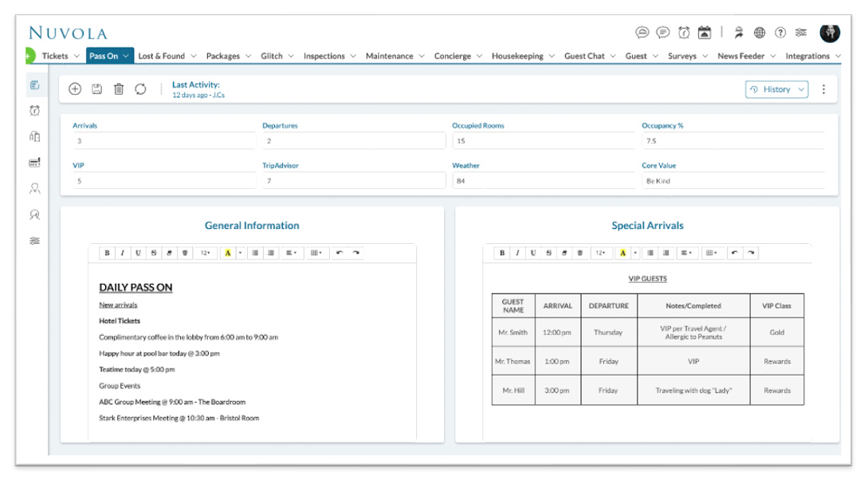The height and width of the screenshot is (480, 868).
Task: Open the sliders settings icon in top header
Action: pos(801,33)
